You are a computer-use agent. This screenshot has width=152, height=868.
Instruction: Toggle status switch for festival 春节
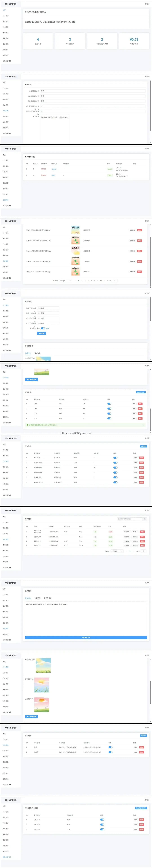coord(111,747)
